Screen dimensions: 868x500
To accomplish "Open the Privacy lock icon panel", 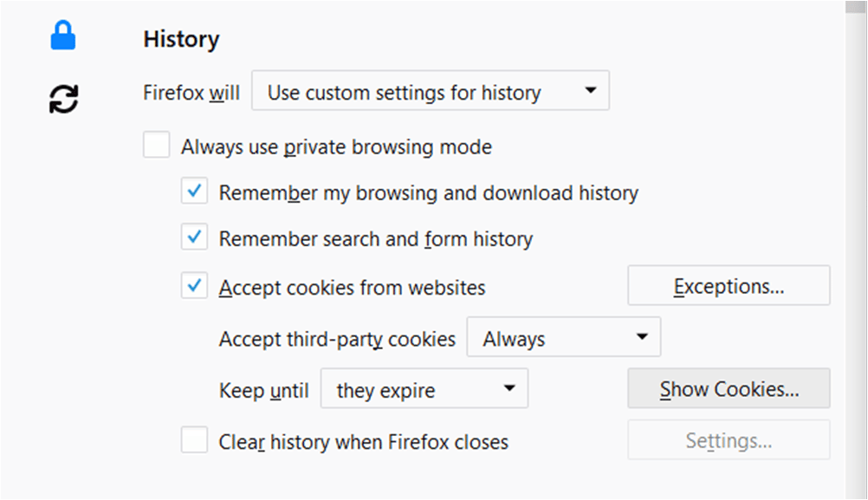I will 63,36.
